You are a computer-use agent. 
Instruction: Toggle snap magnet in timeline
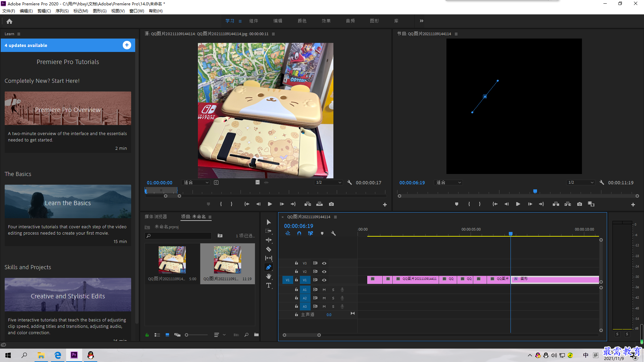point(299,233)
